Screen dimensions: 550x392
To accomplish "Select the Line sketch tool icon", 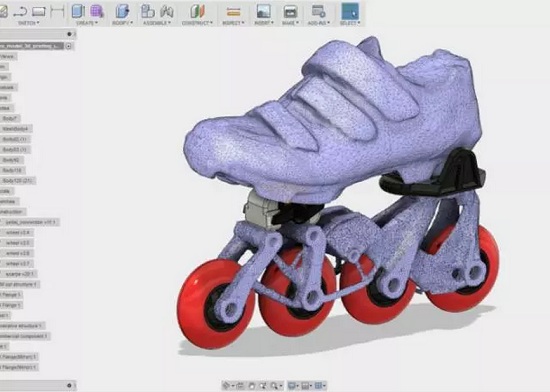I will (20, 12).
